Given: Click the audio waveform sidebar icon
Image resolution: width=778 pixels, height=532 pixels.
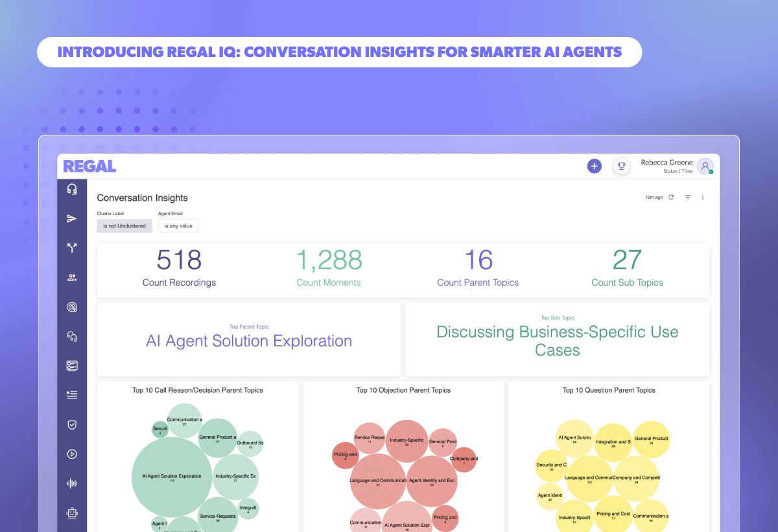Looking at the screenshot, I should [x=72, y=483].
